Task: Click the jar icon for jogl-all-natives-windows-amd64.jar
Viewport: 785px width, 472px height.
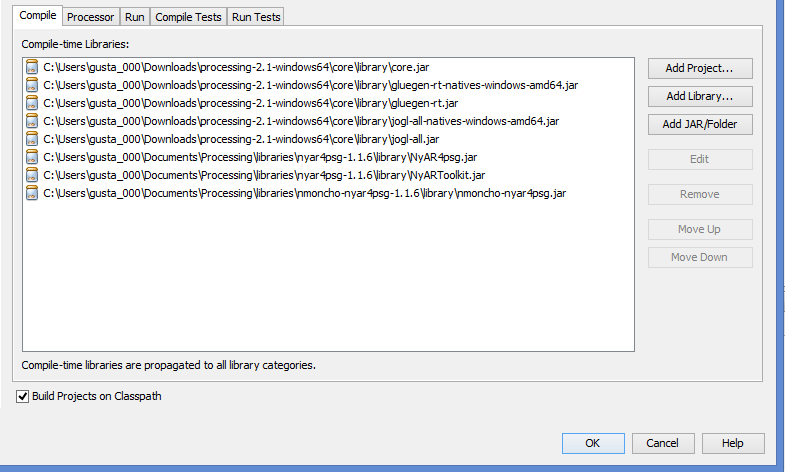Action: (32, 121)
